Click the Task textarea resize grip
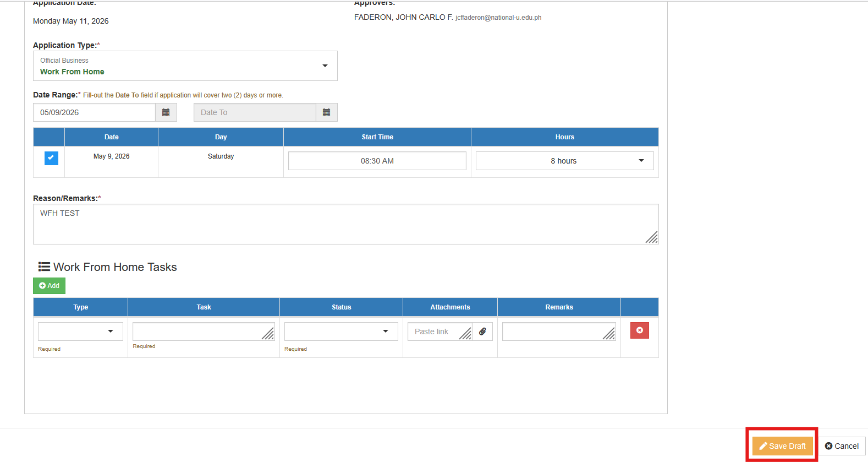 [x=268, y=333]
